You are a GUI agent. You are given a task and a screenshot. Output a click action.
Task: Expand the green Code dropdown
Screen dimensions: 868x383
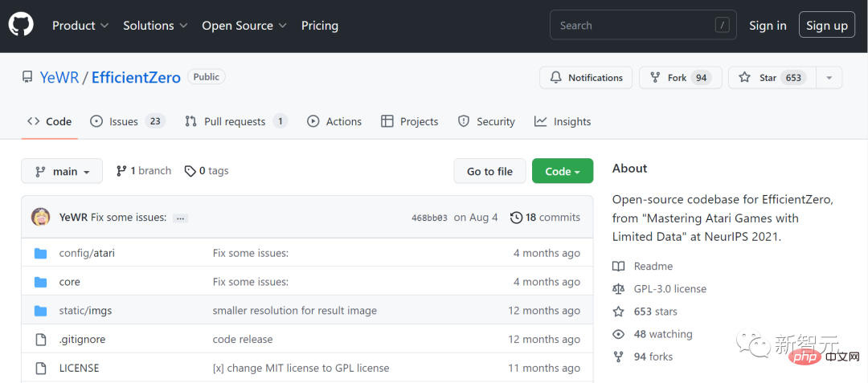562,171
